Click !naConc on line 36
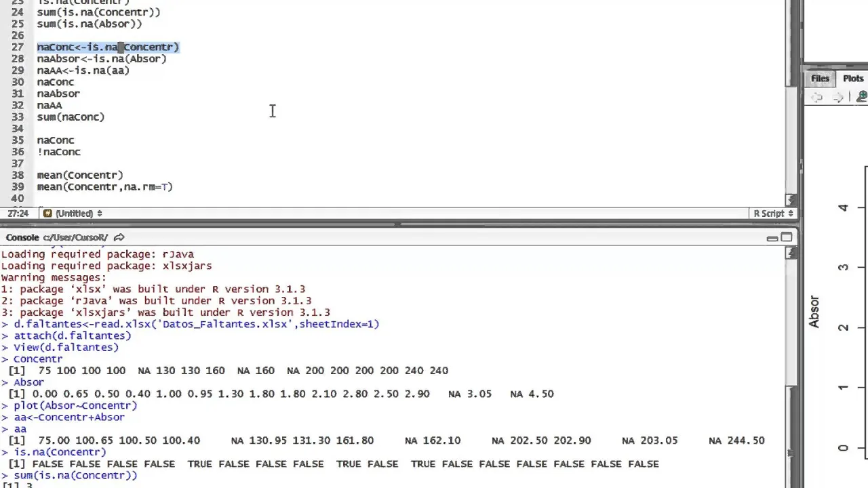Image resolution: width=868 pixels, height=488 pixels. point(58,152)
